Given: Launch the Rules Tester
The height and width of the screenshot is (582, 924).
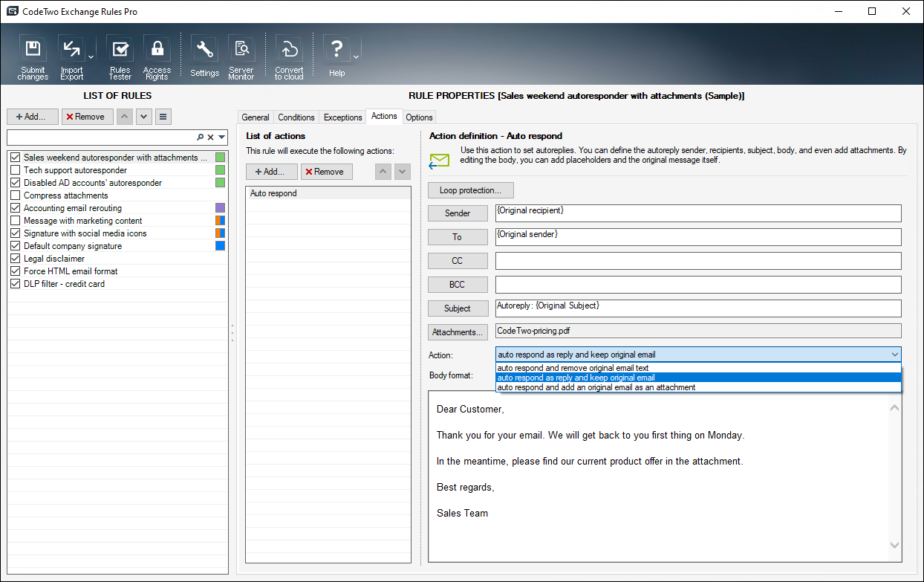Looking at the screenshot, I should (120, 57).
